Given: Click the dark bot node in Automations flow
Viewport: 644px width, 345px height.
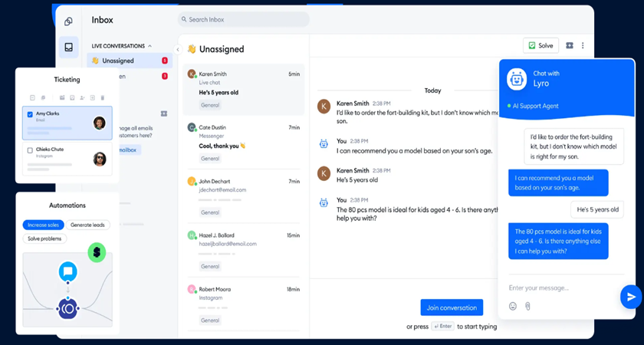Looking at the screenshot, I should tap(67, 309).
